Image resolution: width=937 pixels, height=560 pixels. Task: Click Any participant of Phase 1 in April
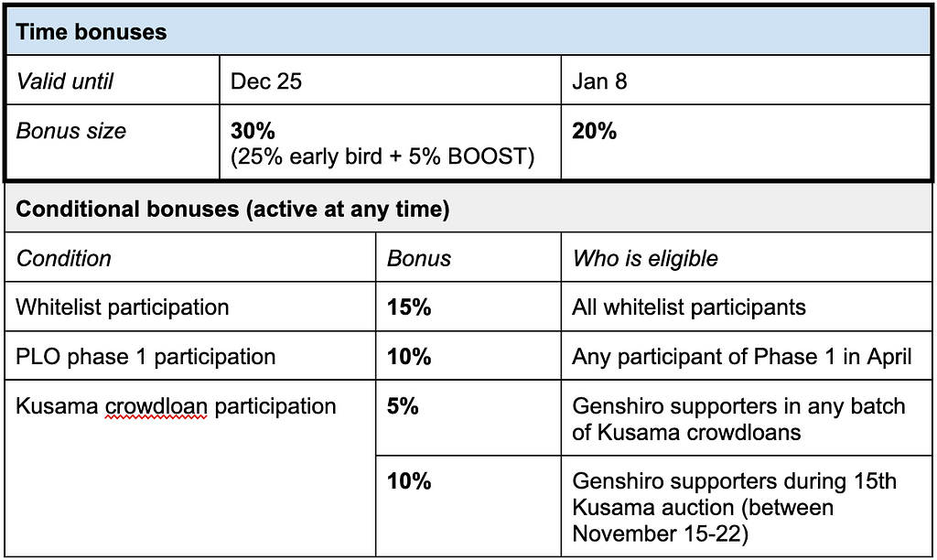click(x=741, y=357)
